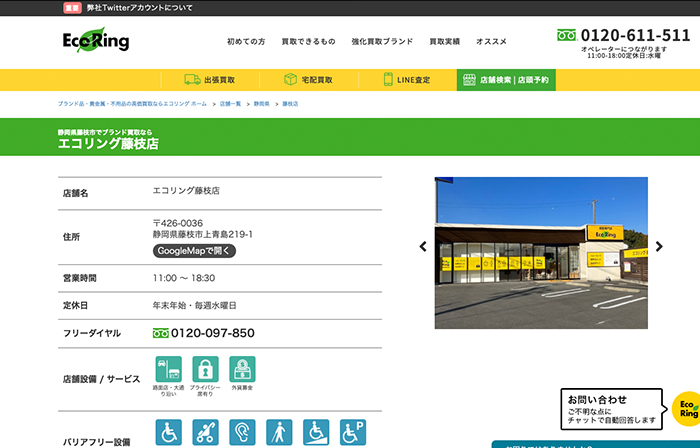This screenshot has width=700, height=448.
Task: Click the visually impaired cane icon
Action: 279,432
